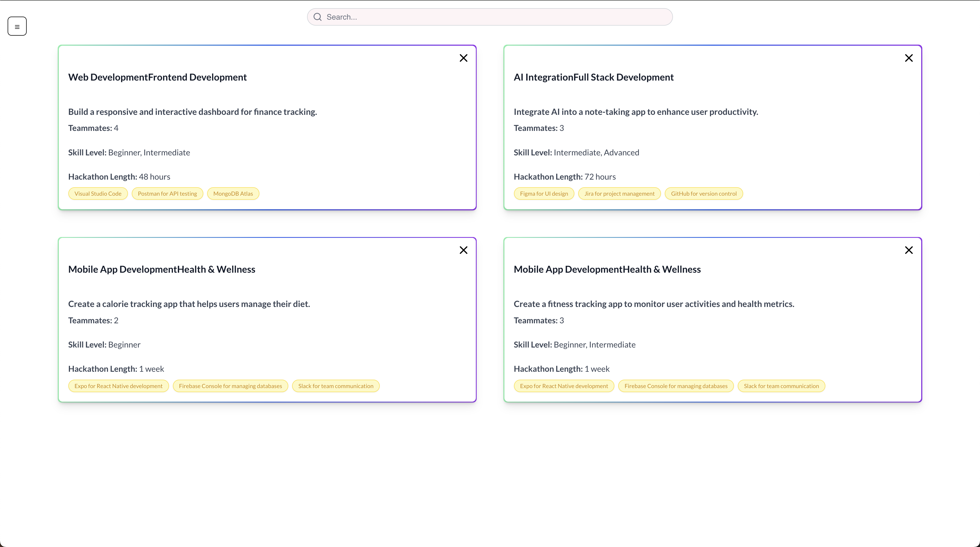The height and width of the screenshot is (547, 980).
Task: Dismiss the finance dashboard card
Action: (463, 58)
